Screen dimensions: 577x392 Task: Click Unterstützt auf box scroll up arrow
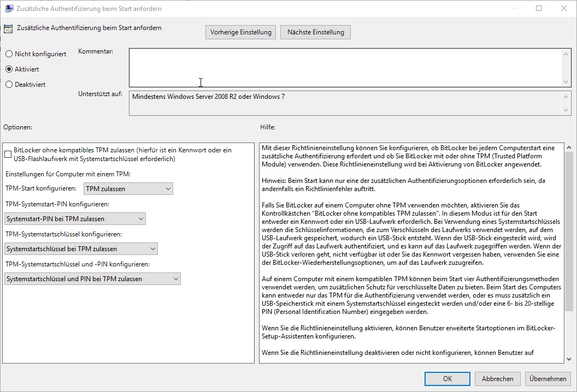566,97
